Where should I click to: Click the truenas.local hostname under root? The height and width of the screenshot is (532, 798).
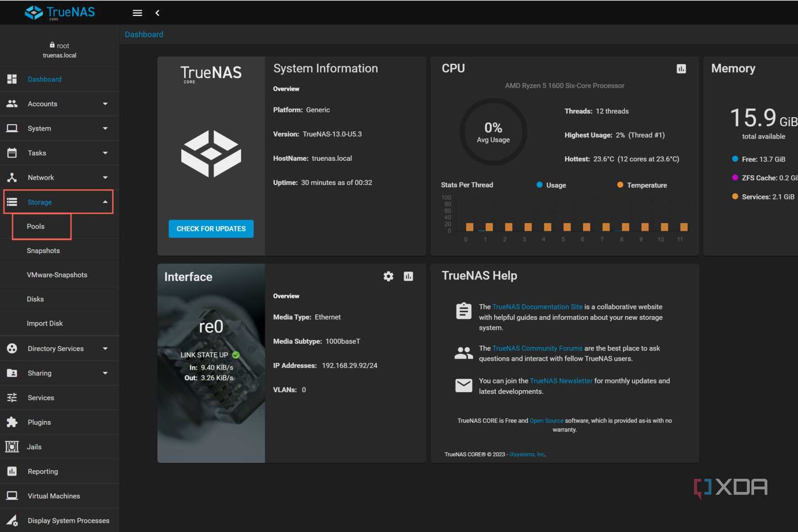59,55
